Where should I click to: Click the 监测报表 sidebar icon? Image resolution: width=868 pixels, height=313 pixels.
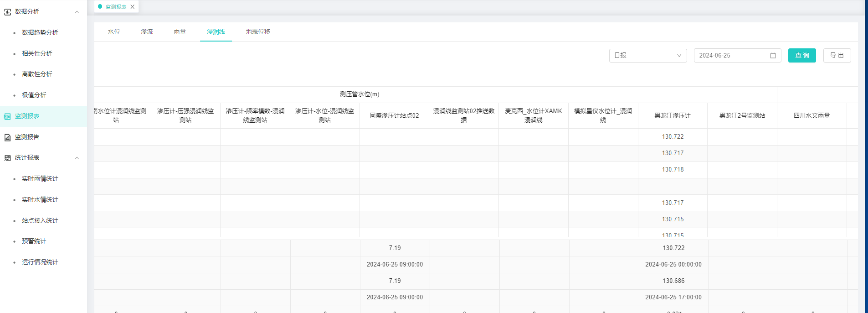pos(7,116)
